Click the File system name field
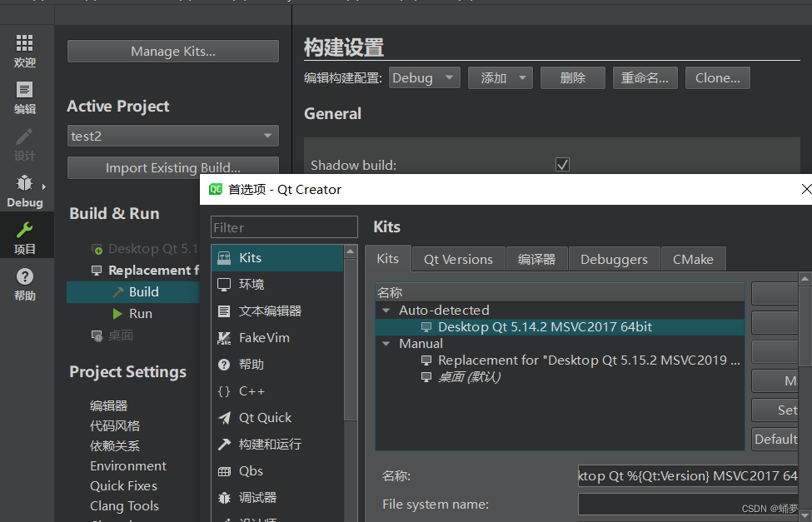Screen dimensions: 812x522 pos(688,505)
